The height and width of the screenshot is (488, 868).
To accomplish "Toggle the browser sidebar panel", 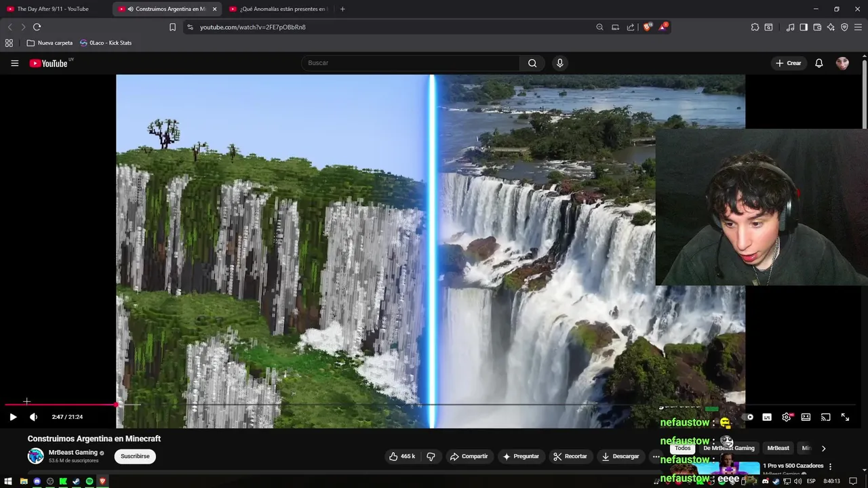I will [804, 27].
